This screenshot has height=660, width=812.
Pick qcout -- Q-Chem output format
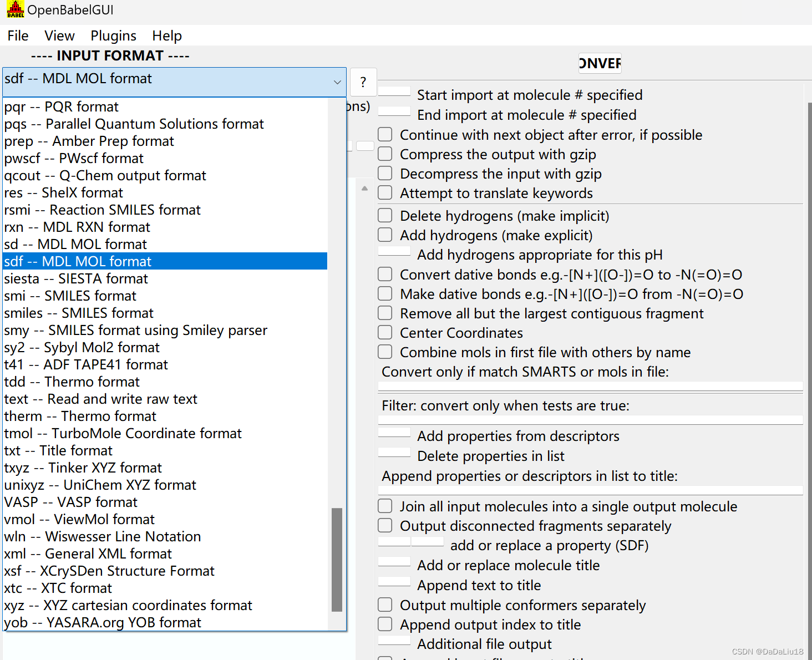(x=165, y=175)
